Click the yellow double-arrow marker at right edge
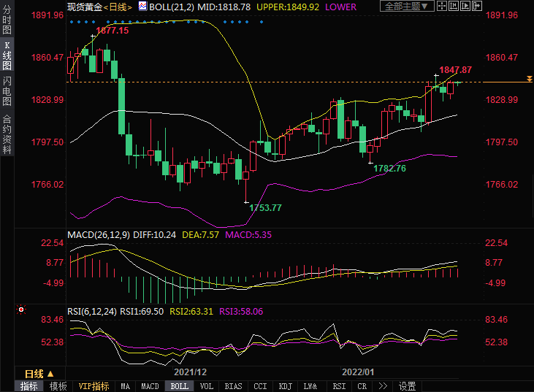This screenshot has width=534, height=392. point(529,78)
